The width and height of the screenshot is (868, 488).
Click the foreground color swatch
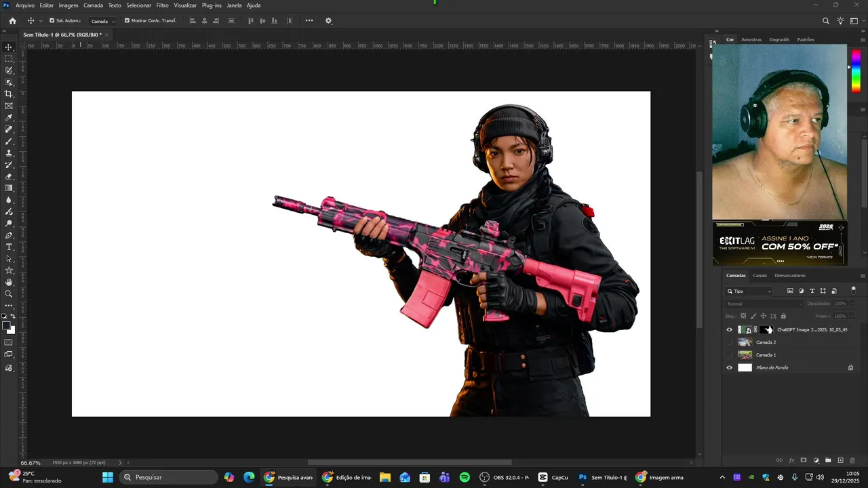click(x=6, y=326)
